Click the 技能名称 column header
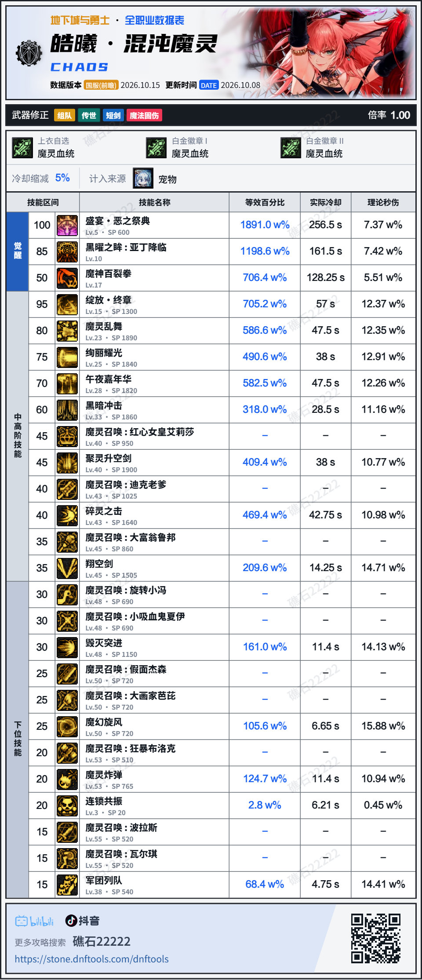The width and height of the screenshot is (422, 980). (x=155, y=202)
